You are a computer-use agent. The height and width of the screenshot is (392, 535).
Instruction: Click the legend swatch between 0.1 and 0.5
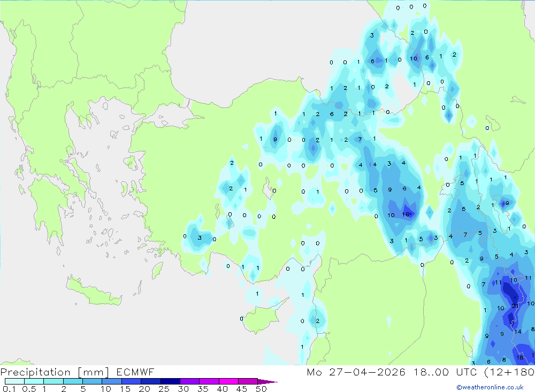click(x=14, y=381)
